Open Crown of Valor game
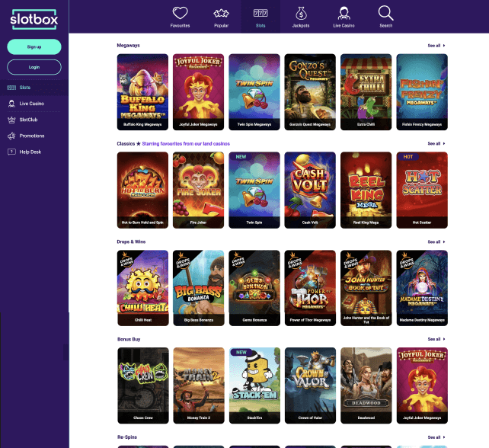 310,386
